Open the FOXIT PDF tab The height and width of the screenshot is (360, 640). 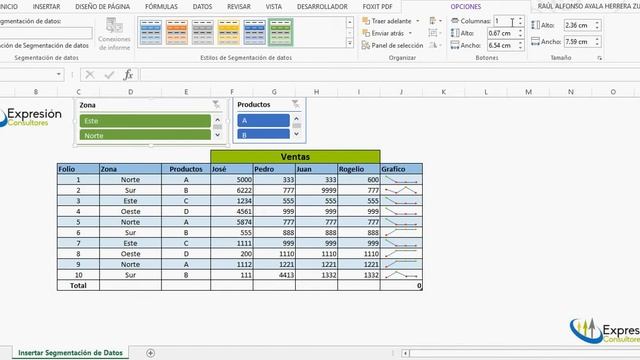pyautogui.click(x=377, y=7)
